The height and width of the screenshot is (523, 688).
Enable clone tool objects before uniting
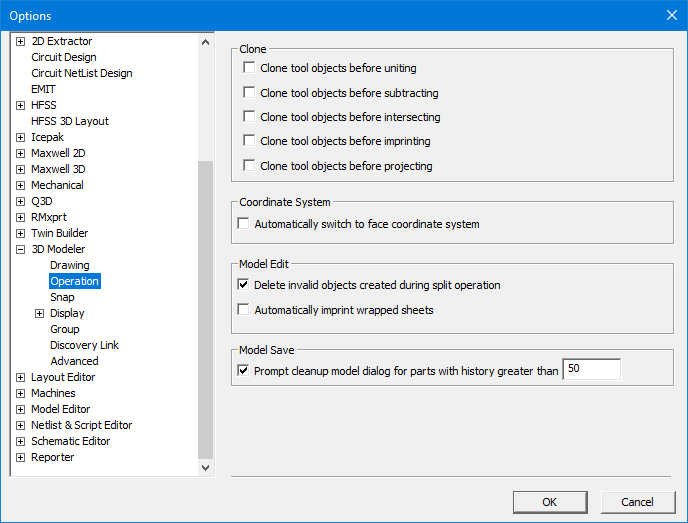click(x=249, y=69)
